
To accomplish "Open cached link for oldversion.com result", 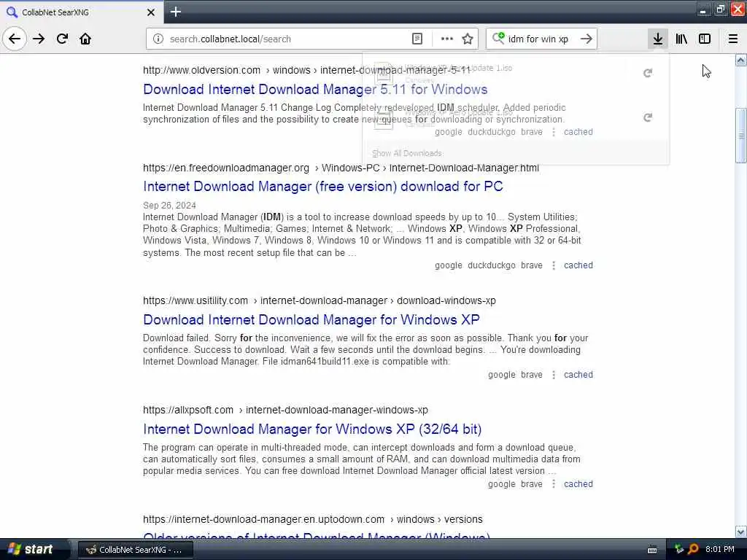I will pos(578,132).
